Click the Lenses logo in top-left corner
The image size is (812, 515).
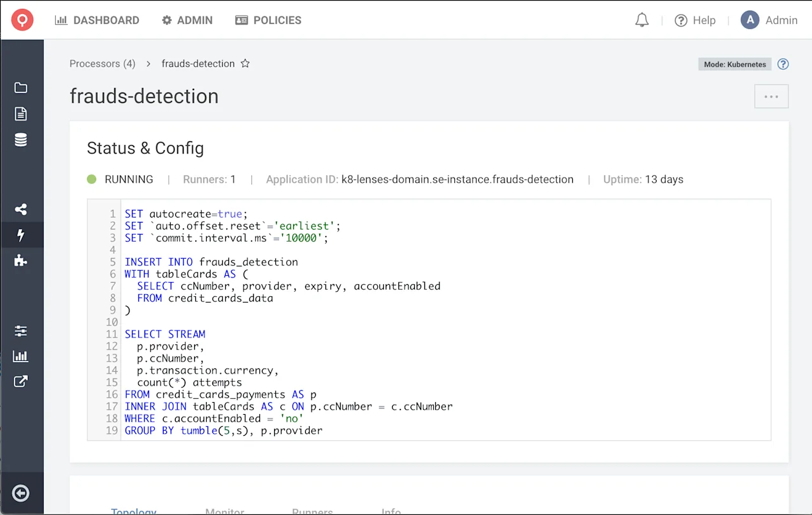[22, 20]
